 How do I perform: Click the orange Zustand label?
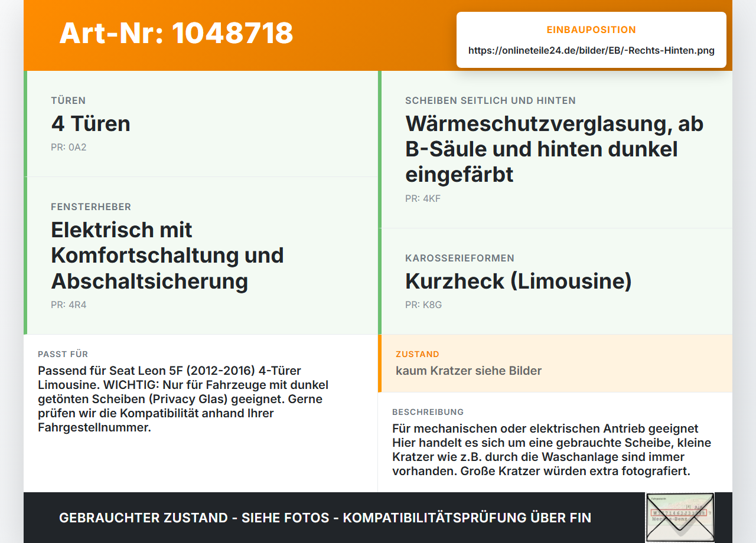[x=418, y=354]
